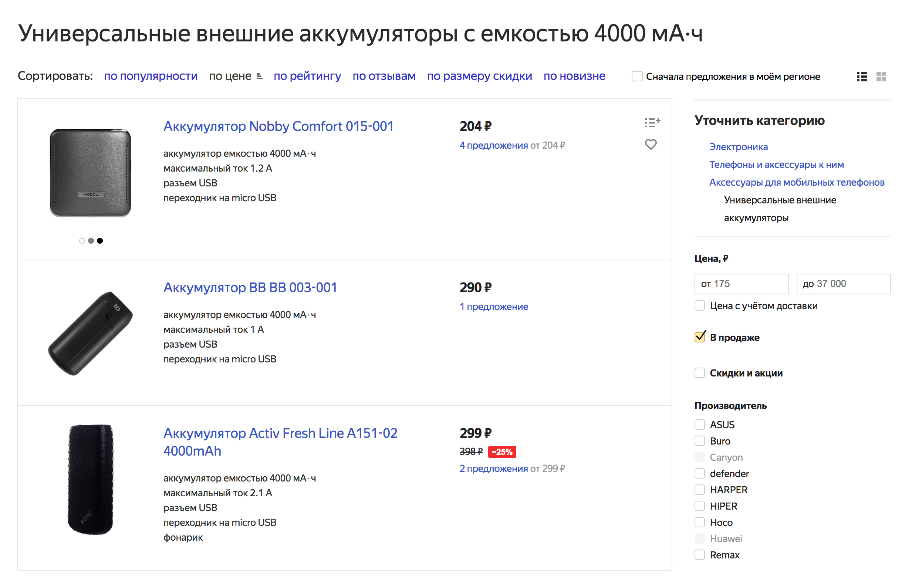
Task: Check the Buro manufacturer filter
Action: [x=699, y=440]
